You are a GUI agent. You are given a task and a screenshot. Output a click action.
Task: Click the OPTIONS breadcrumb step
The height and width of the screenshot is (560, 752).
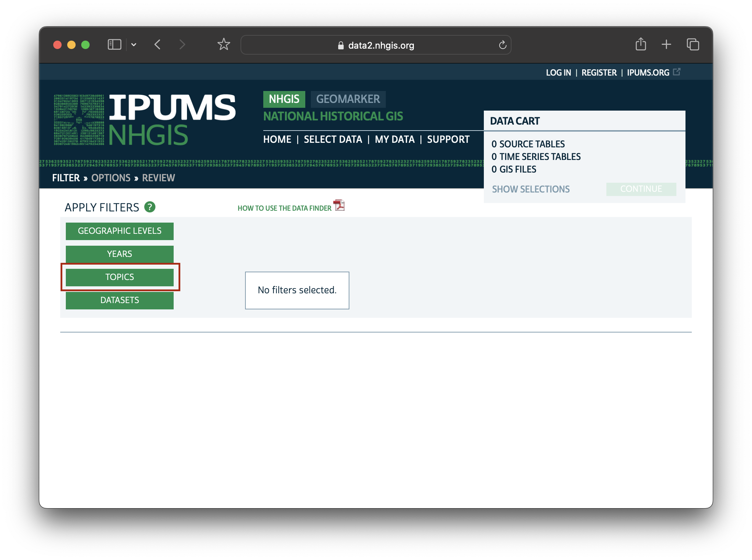(x=111, y=178)
